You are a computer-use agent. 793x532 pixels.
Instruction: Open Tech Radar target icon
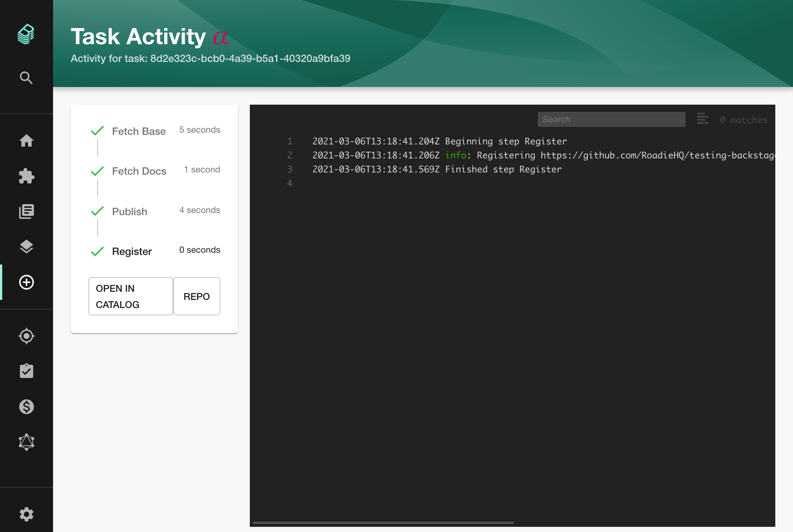[26, 336]
